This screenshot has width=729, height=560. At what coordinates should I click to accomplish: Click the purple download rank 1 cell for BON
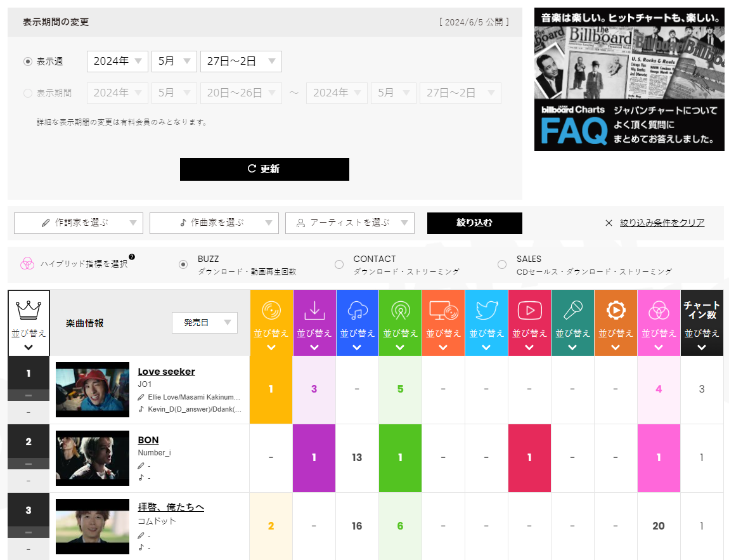tap(314, 458)
